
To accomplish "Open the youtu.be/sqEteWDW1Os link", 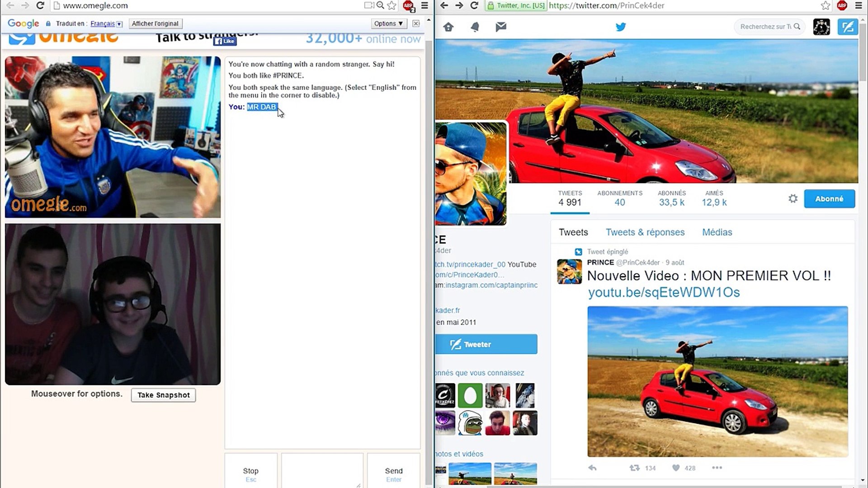I will point(664,292).
